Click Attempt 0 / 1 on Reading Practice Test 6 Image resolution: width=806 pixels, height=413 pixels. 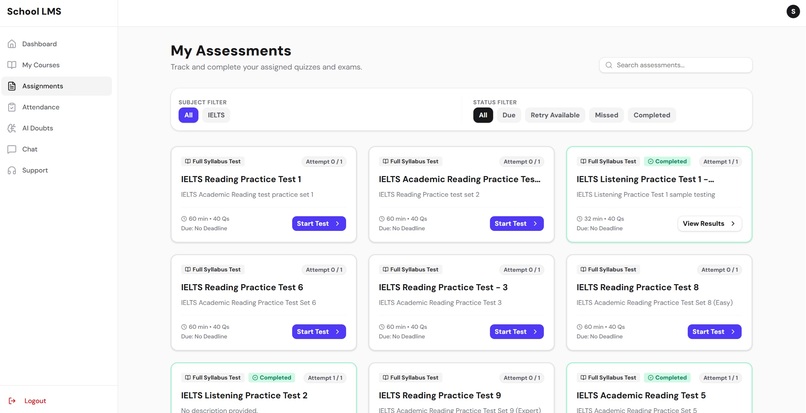(x=325, y=270)
